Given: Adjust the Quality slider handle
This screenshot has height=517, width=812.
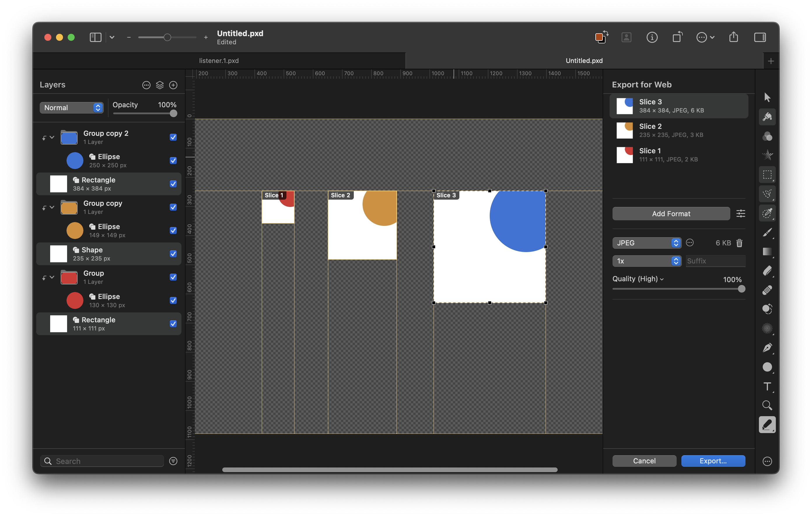Looking at the screenshot, I should click(741, 289).
